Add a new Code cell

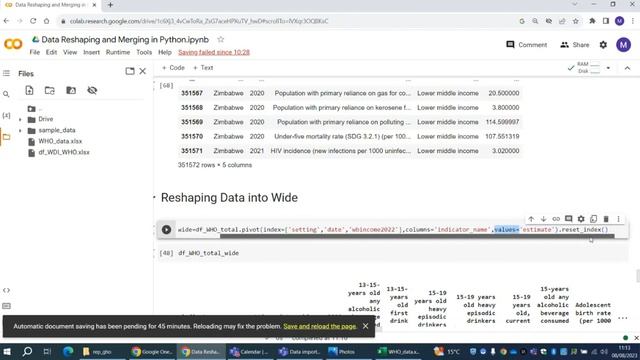pos(173,68)
